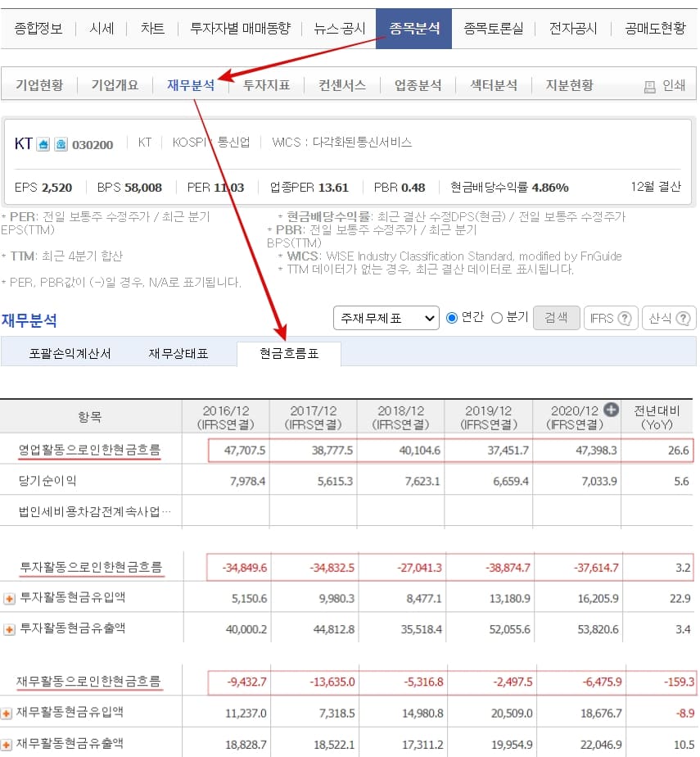Switch to 포괄손익계산서 tab
Viewport: 700px width, 757px height.
(x=70, y=354)
